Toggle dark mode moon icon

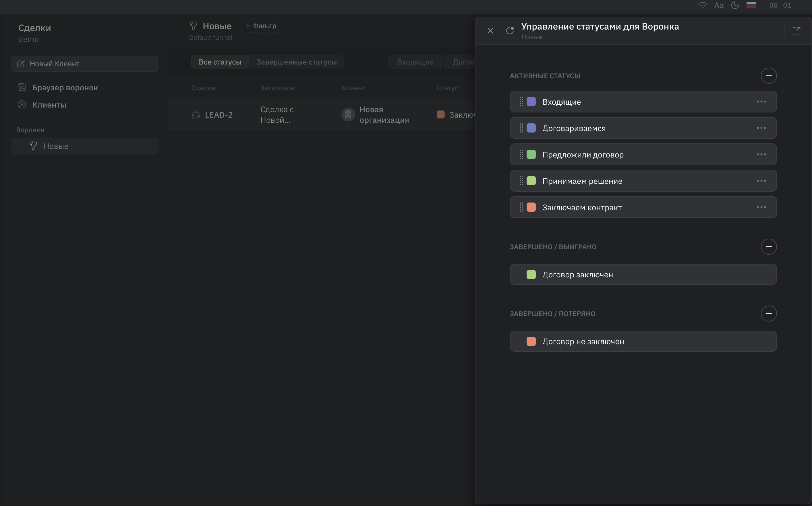tap(734, 5)
